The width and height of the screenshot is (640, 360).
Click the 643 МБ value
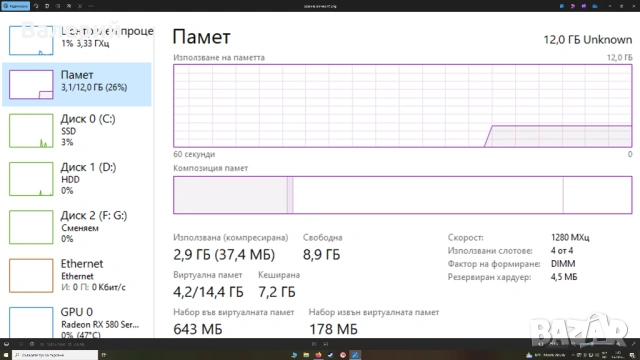point(198,329)
